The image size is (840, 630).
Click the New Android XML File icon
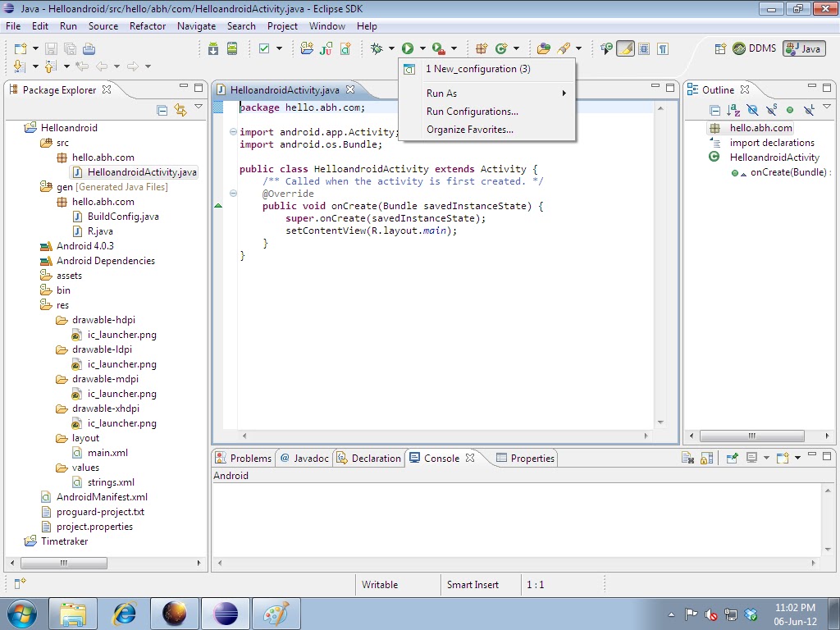(x=345, y=48)
